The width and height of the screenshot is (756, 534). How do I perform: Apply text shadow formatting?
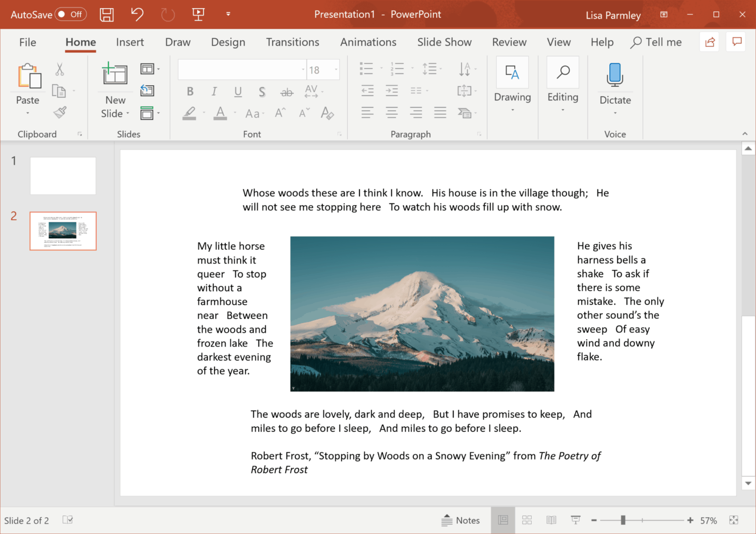pyautogui.click(x=262, y=92)
